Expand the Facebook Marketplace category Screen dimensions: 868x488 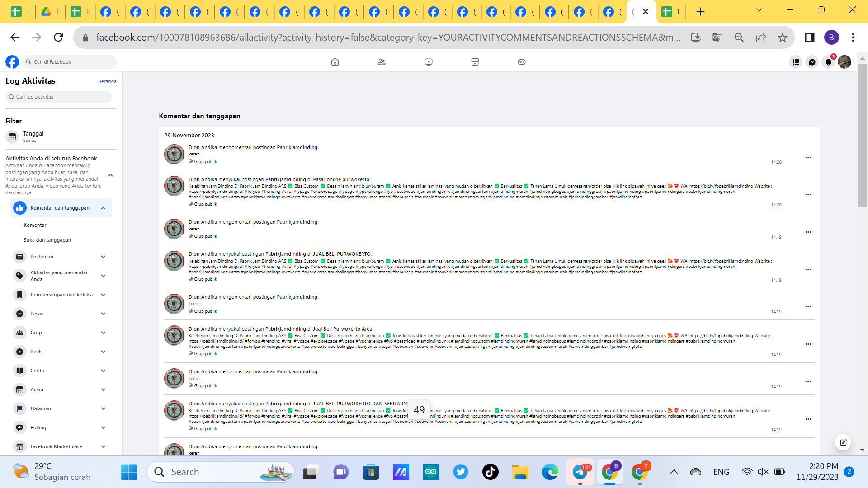[103, 446]
